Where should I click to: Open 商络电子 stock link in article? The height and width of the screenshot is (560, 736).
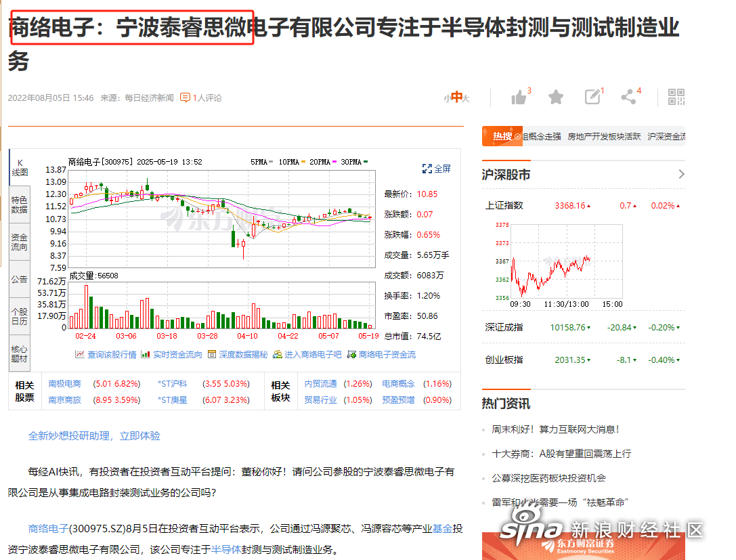click(48, 529)
